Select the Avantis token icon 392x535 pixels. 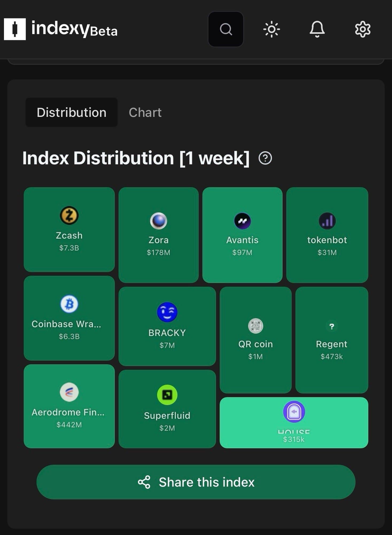pos(242,221)
